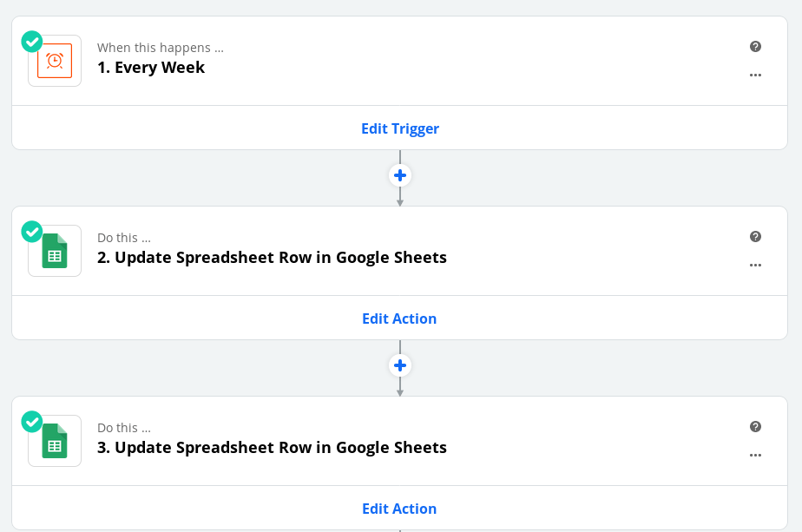Open the trigger step options menu
This screenshot has height=532, width=802.
click(755, 75)
